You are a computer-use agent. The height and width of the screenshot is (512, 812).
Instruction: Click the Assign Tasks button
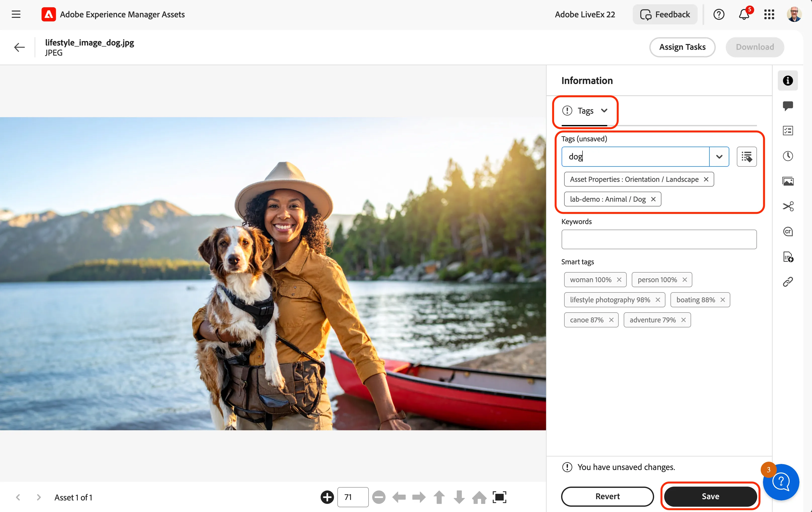[x=682, y=47]
